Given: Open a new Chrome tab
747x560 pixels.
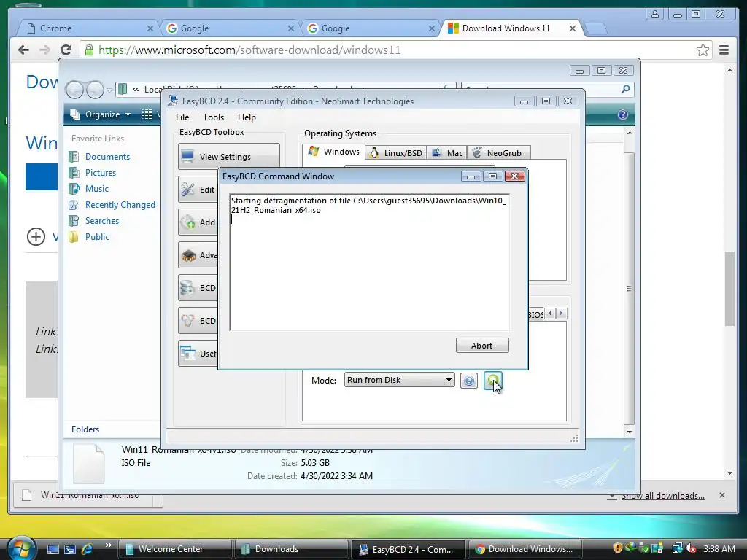Looking at the screenshot, I should (x=596, y=29).
